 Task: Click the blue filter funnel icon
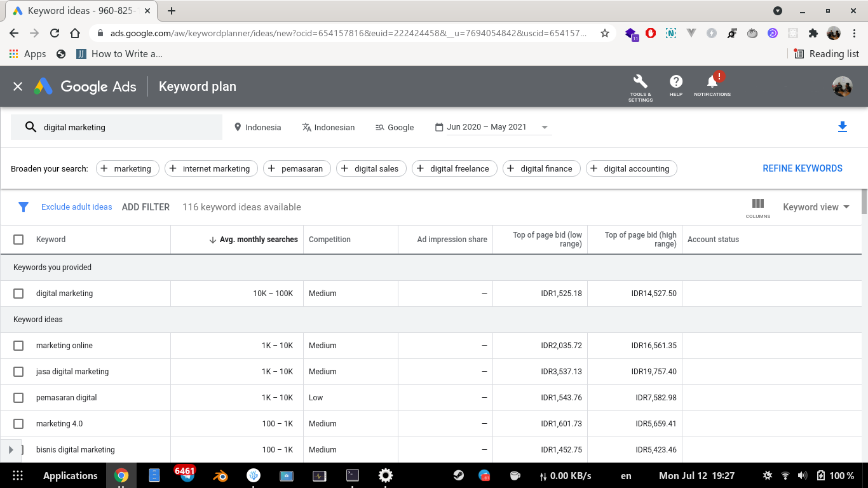click(x=24, y=207)
